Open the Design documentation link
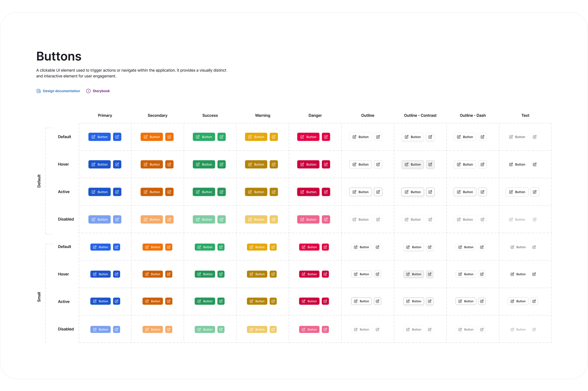The height and width of the screenshot is (391, 588). [x=61, y=91]
